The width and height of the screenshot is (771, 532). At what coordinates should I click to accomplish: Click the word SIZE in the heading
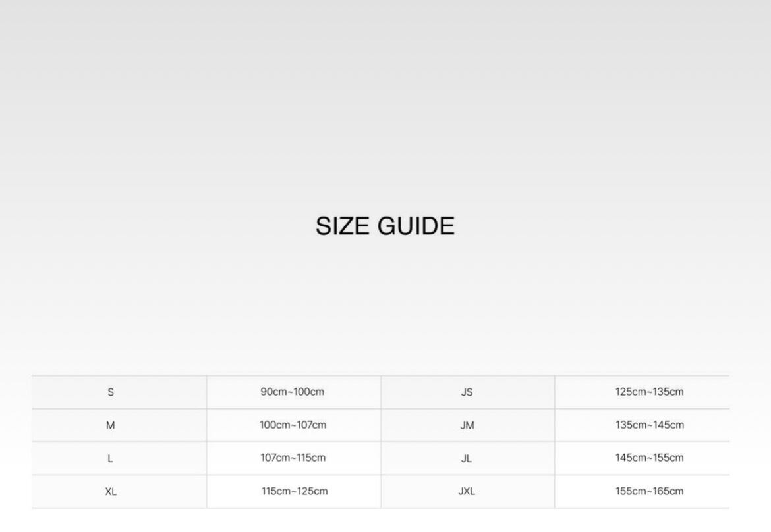click(x=342, y=226)
